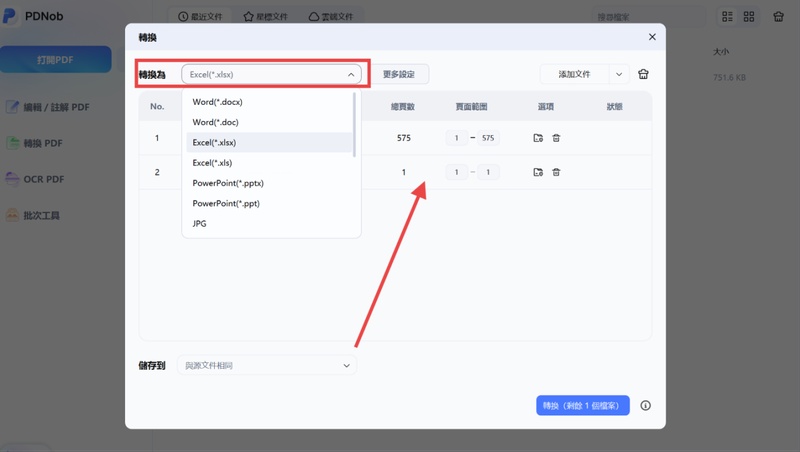Screen dimensions: 800x452
Task: Expand the arrow next to 添加文件
Action: pyautogui.click(x=619, y=74)
